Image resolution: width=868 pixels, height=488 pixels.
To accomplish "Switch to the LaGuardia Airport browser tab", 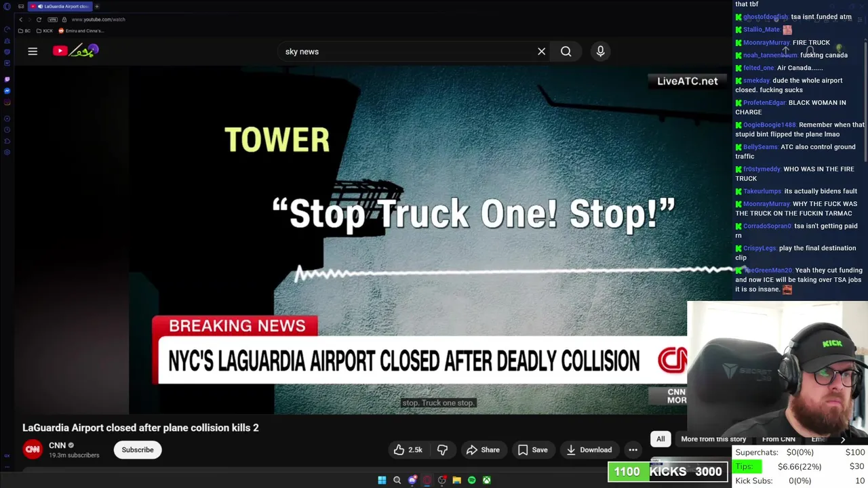I will 60,6.
